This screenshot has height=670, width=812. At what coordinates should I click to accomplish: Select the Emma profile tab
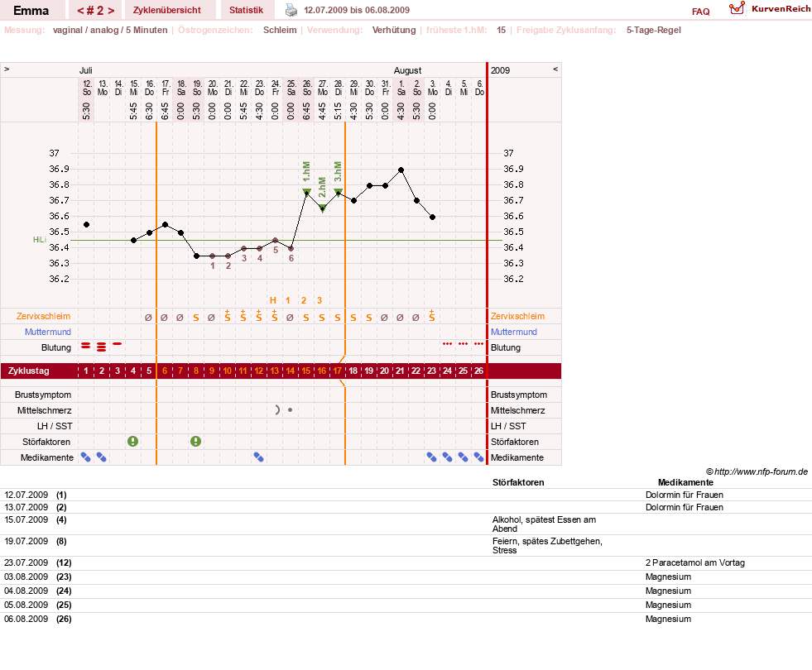point(31,11)
